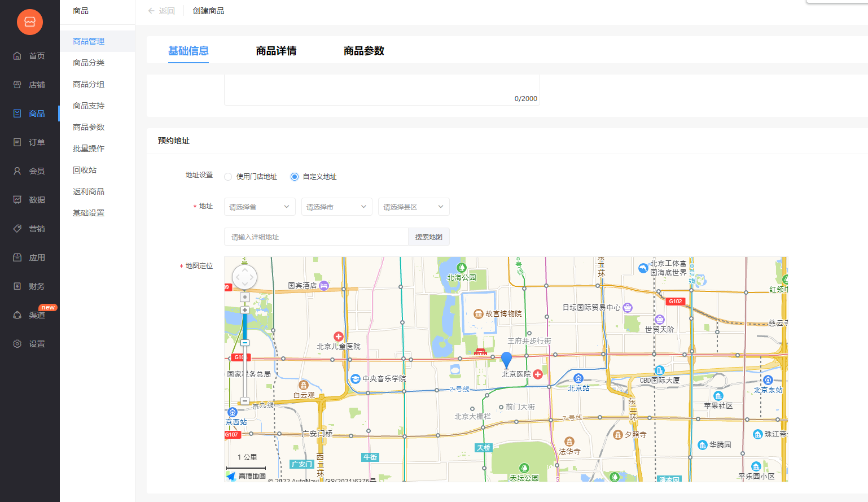The image size is (868, 502).
Task: Select 使用门店地址 radio option
Action: click(228, 177)
